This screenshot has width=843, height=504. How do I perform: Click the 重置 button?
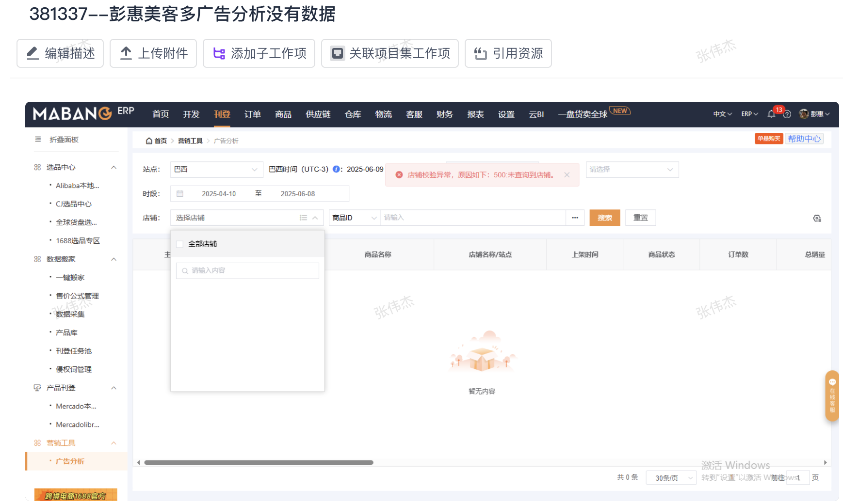640,218
